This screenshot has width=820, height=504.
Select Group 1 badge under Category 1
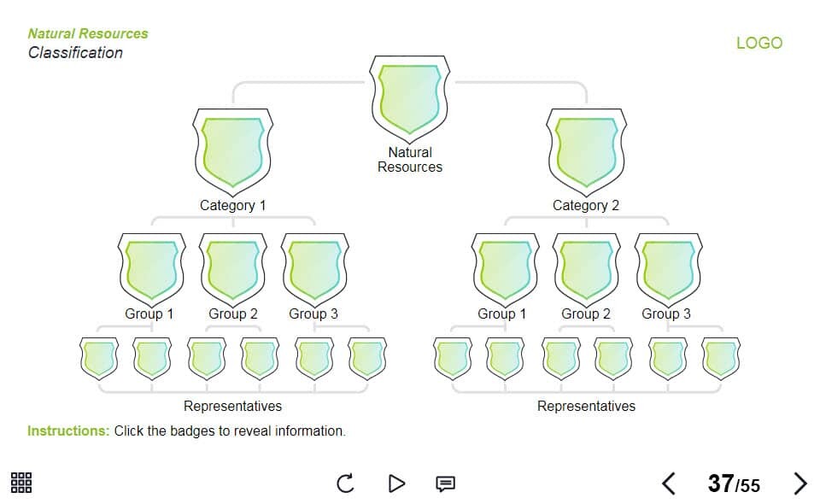(150, 267)
